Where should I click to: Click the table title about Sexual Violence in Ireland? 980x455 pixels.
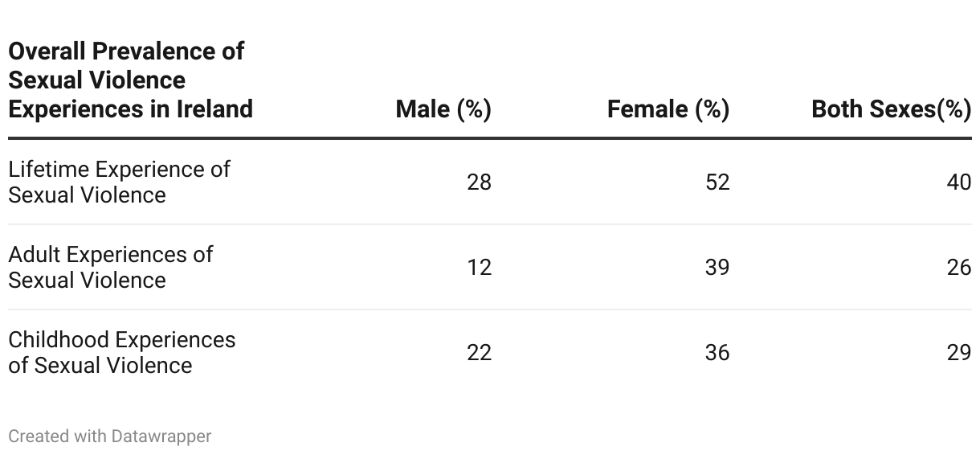(130, 80)
